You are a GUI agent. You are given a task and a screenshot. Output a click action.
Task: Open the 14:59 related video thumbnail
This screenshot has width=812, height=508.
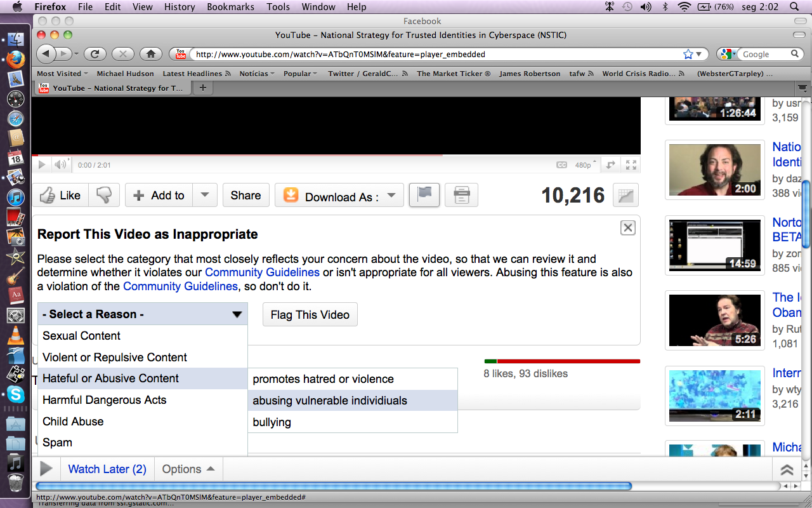point(715,245)
